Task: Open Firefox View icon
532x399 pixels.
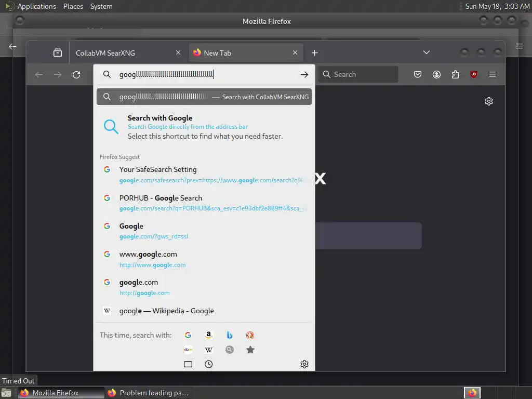Action: [58, 52]
